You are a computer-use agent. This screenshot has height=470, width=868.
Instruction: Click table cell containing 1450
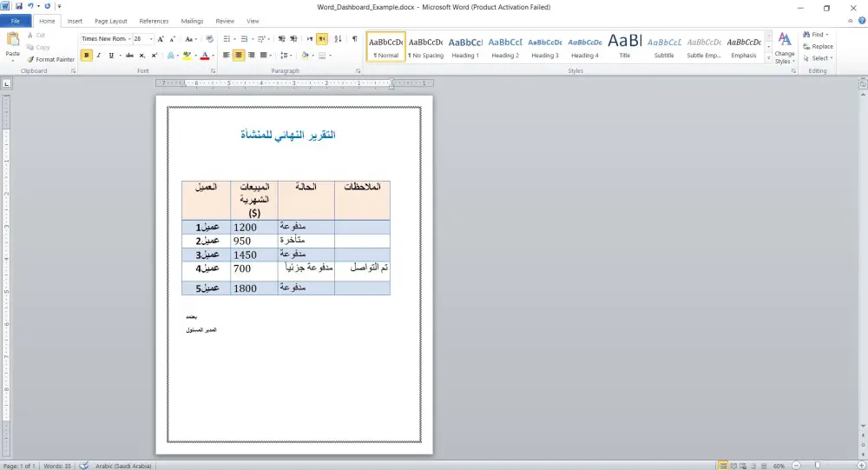(254, 255)
